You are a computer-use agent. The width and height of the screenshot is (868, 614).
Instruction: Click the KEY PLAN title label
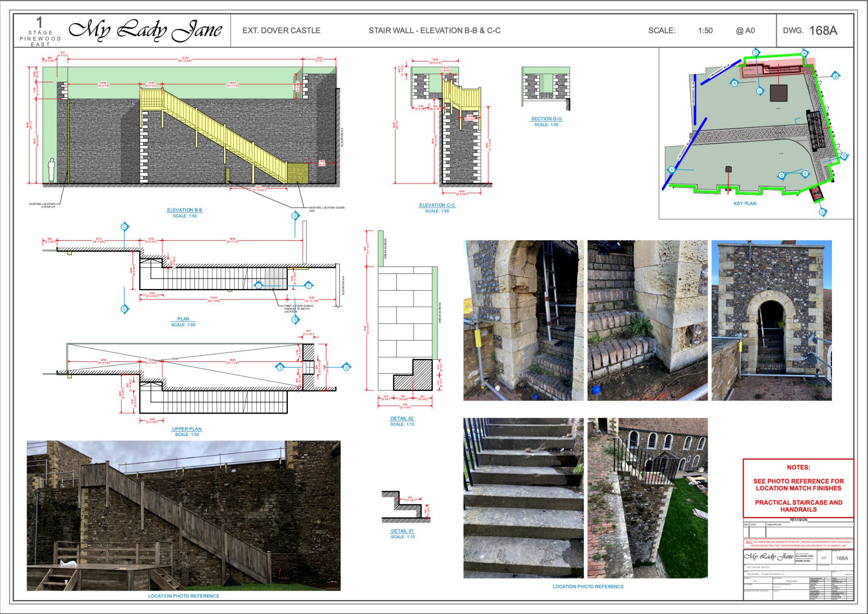pos(745,203)
